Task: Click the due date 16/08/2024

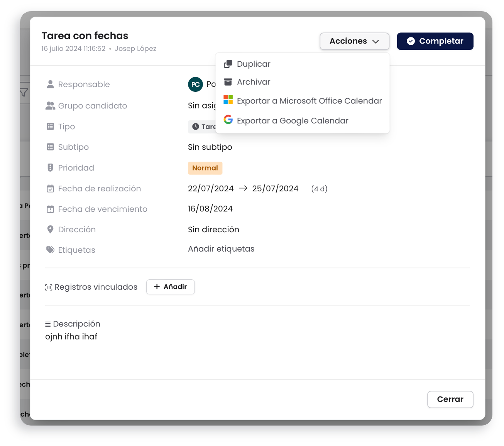Action: (210, 209)
